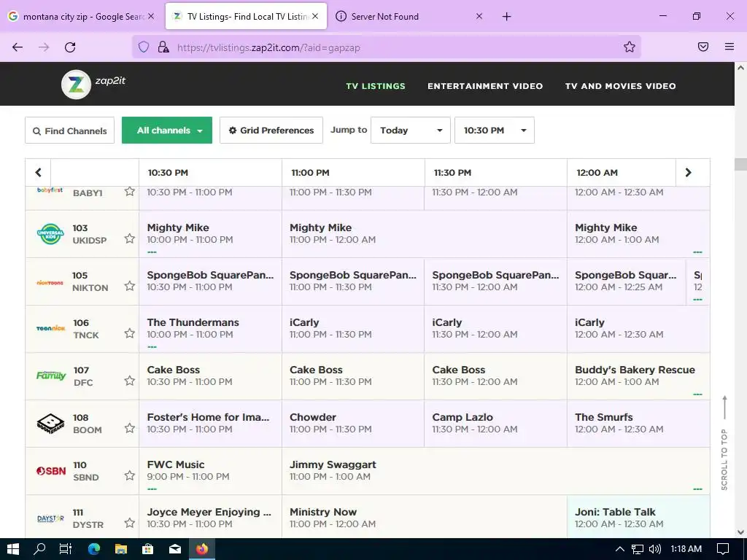Screen dimensions: 747x560
Task: Click the Chowder 11:00 PM listing
Action: pos(353,423)
